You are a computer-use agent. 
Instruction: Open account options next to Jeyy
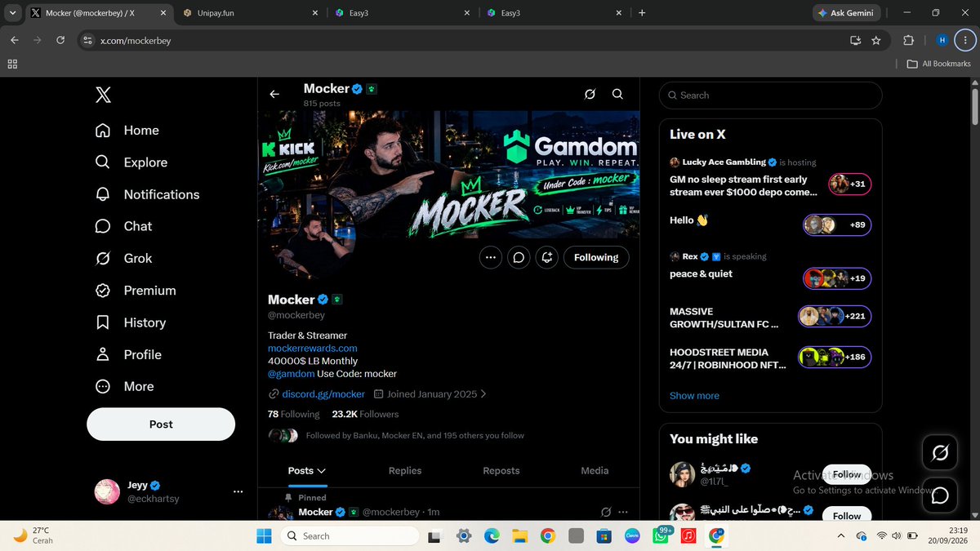[238, 491]
